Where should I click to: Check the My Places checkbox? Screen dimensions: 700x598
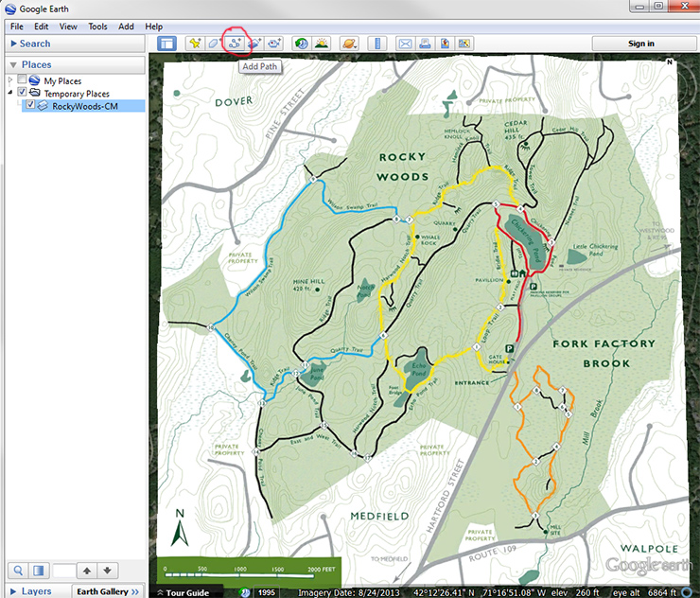[x=23, y=81]
